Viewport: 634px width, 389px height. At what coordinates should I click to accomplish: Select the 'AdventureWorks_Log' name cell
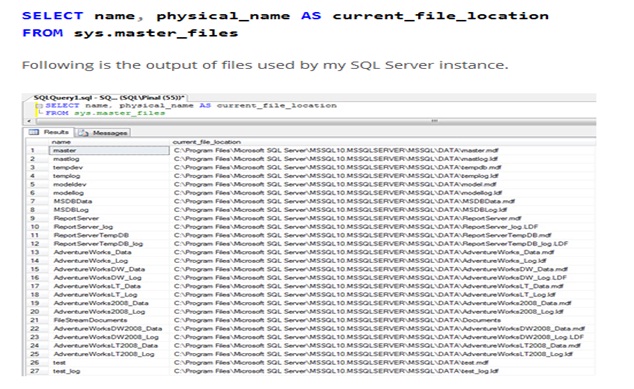(x=109, y=261)
